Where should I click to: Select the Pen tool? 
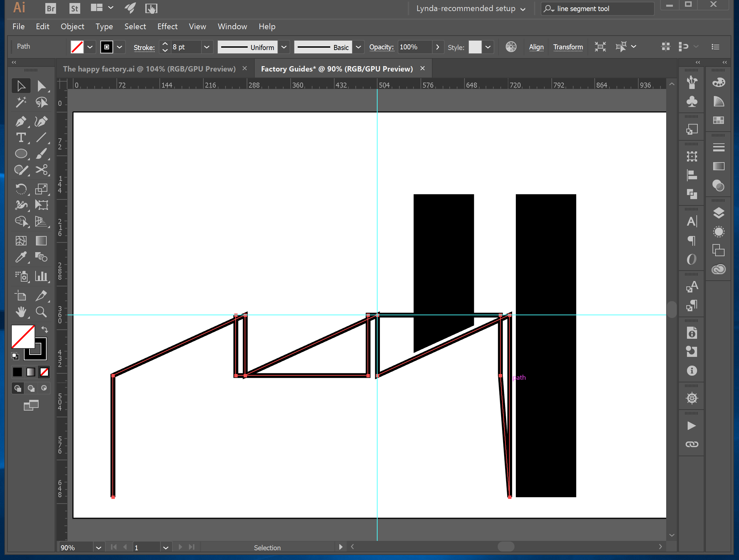pyautogui.click(x=21, y=121)
